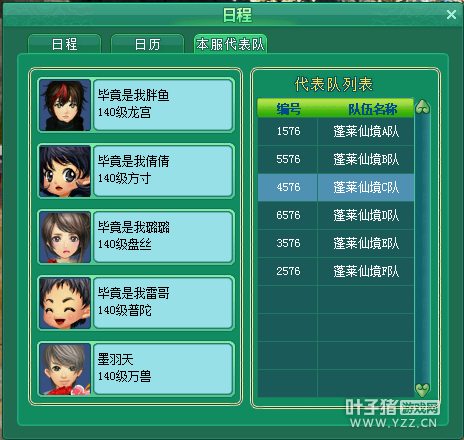Click the 队伍名称 column header
Viewport: 464px width, 440px height.
(373, 109)
